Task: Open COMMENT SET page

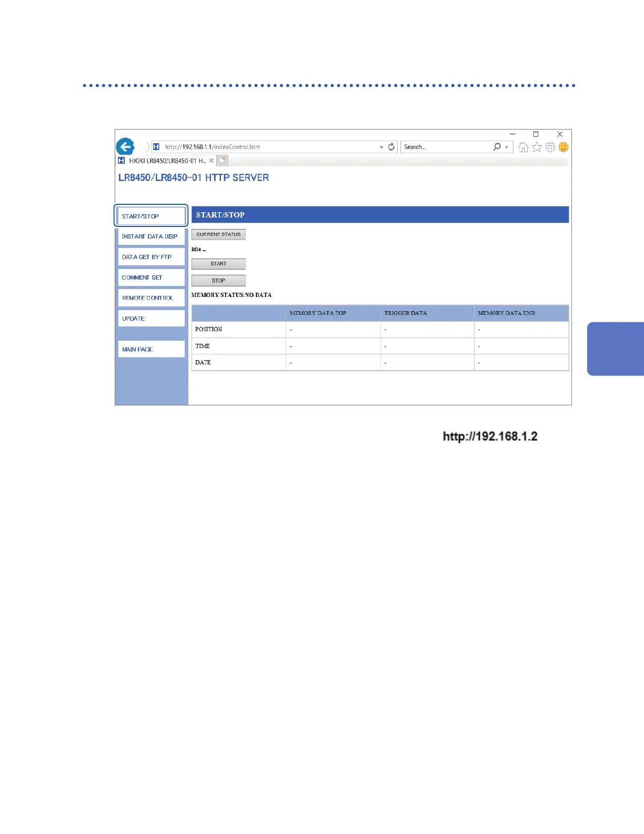Action: (x=152, y=277)
